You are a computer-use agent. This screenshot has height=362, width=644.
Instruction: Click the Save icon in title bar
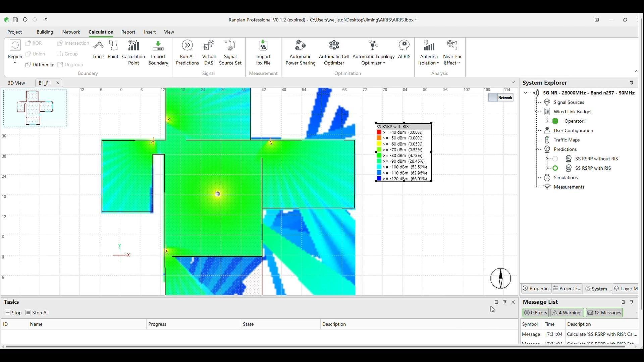[15, 20]
